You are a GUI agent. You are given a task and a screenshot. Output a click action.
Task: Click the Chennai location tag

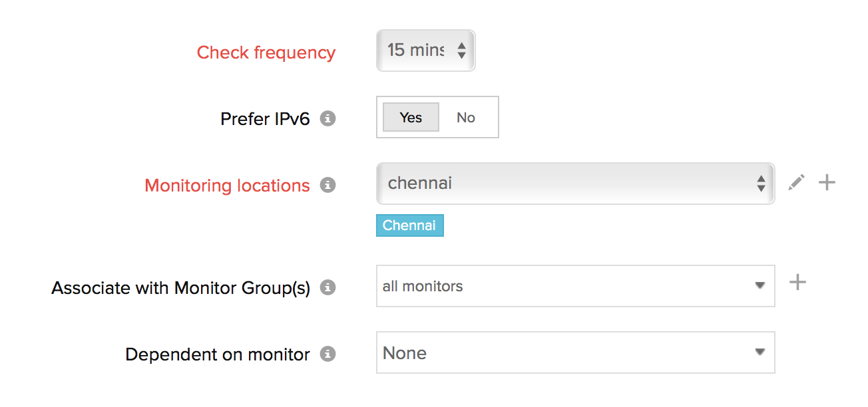pyautogui.click(x=409, y=225)
